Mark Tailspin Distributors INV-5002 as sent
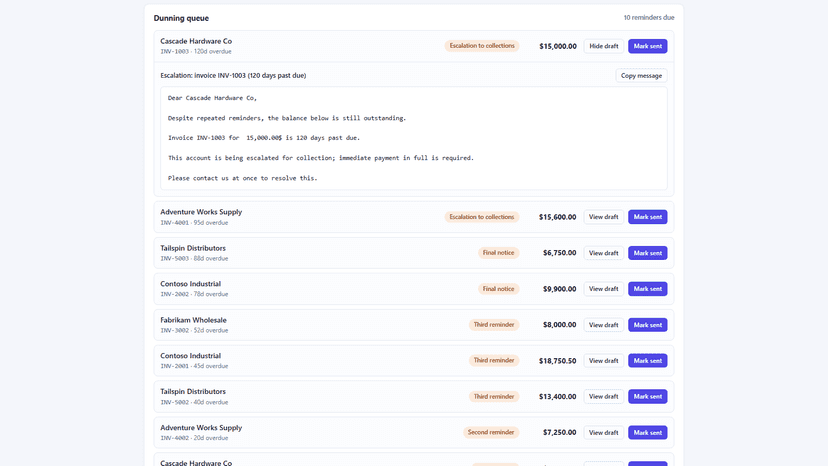Image resolution: width=828 pixels, height=466 pixels. click(x=647, y=397)
